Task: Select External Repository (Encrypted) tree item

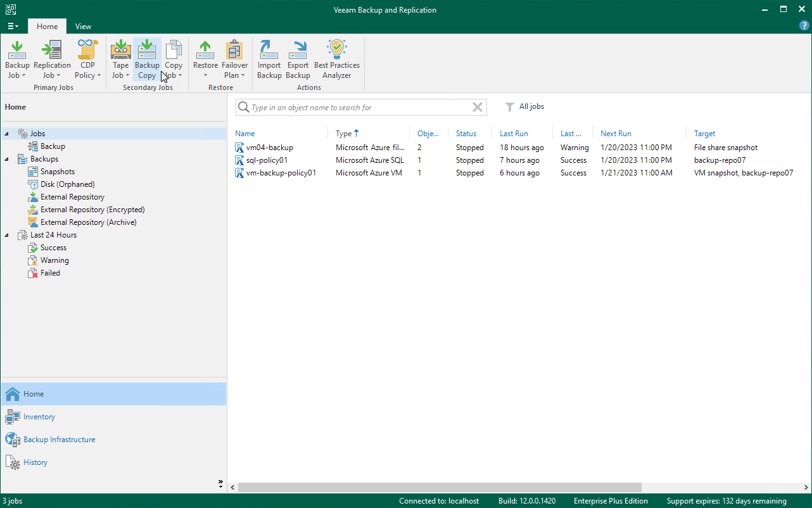Action: 92,210
